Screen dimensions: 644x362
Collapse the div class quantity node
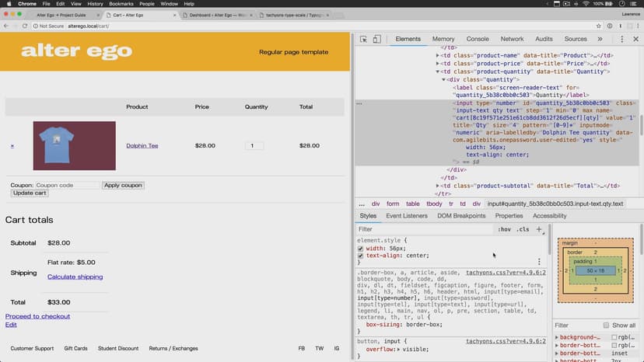tap(444, 79)
